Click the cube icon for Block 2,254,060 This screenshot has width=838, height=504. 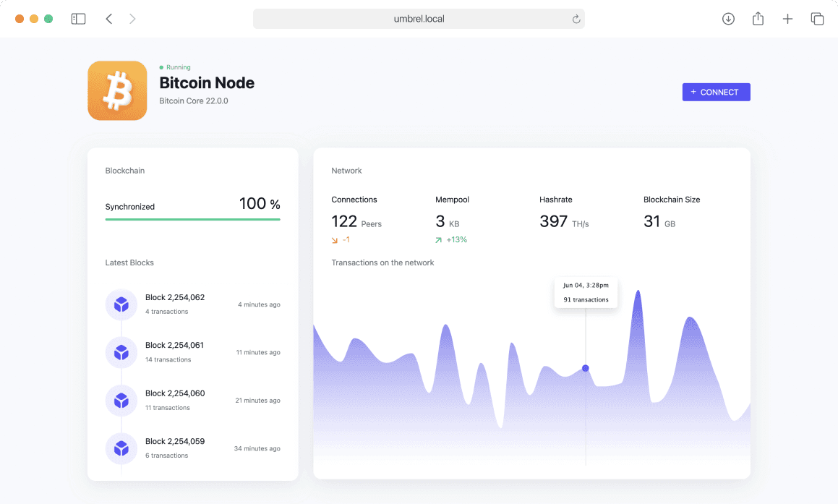coord(121,401)
